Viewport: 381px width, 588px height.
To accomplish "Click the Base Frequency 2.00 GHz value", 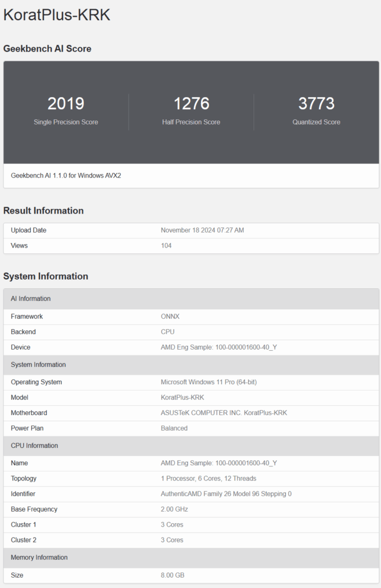I will tap(174, 509).
